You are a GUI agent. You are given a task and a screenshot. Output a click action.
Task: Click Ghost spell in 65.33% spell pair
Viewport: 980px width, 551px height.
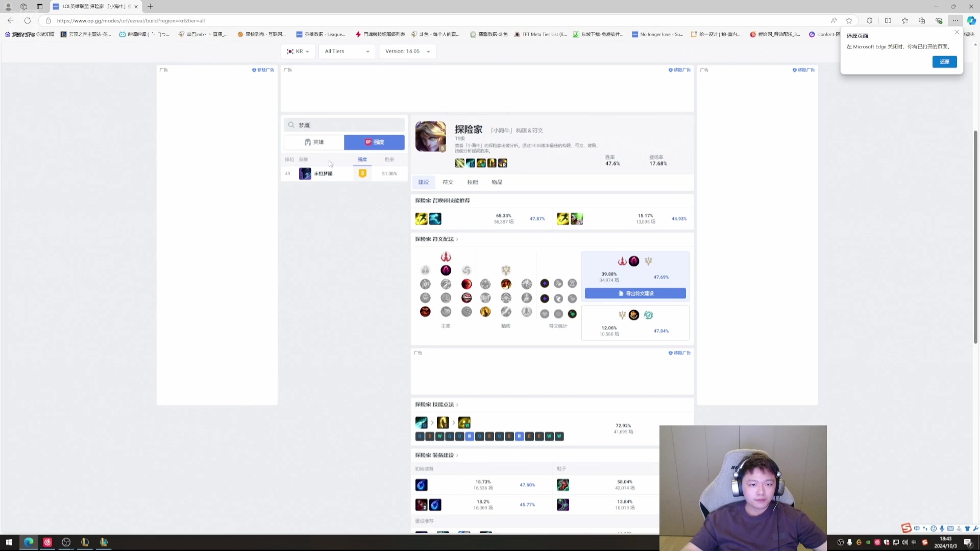tap(435, 219)
